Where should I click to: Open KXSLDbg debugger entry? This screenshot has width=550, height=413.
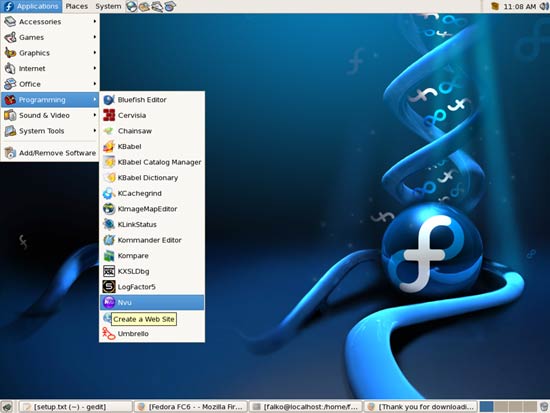pos(152,272)
